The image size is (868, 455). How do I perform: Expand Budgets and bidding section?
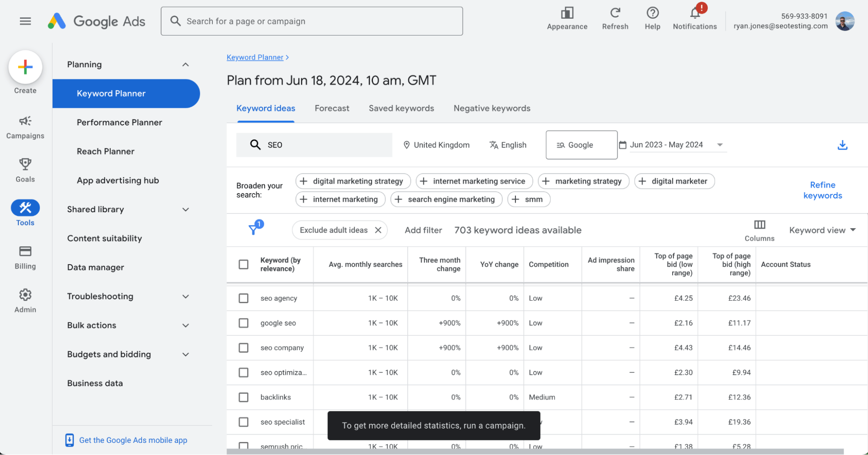pyautogui.click(x=185, y=354)
